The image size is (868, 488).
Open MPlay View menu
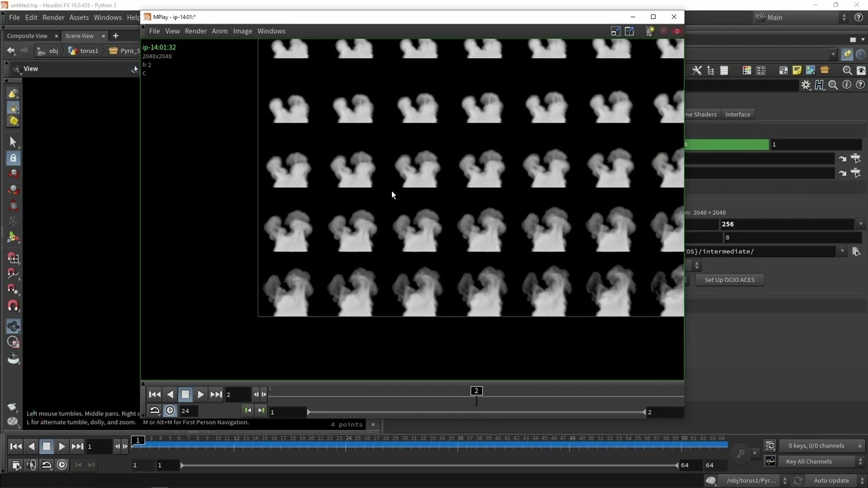pyautogui.click(x=172, y=31)
